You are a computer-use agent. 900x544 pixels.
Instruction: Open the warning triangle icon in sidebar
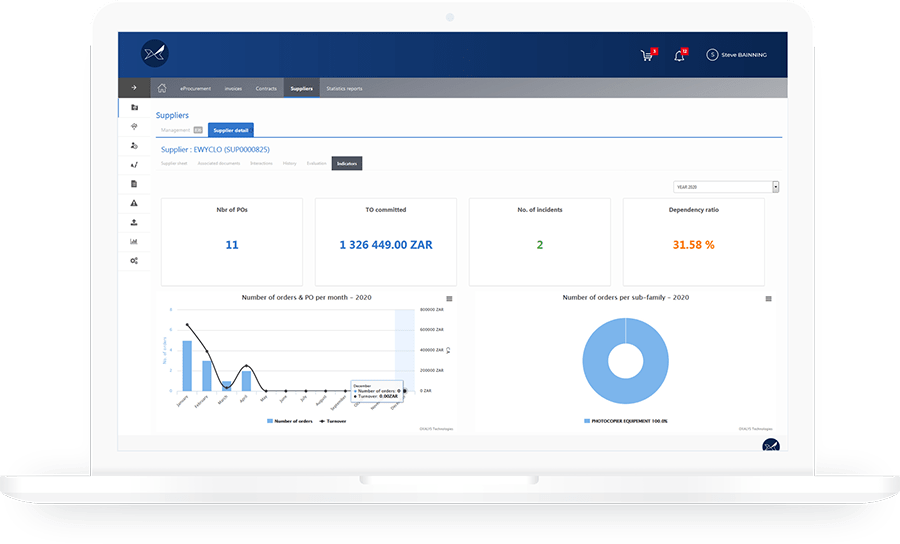tap(134, 203)
